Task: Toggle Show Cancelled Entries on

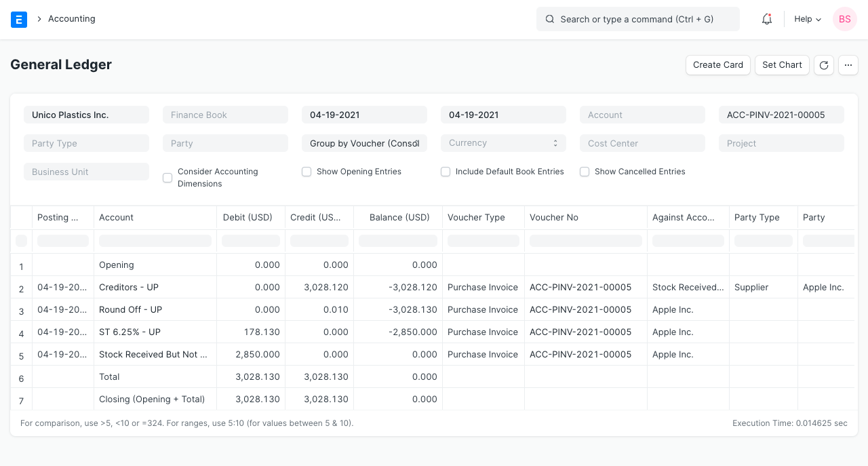Action: tap(585, 172)
